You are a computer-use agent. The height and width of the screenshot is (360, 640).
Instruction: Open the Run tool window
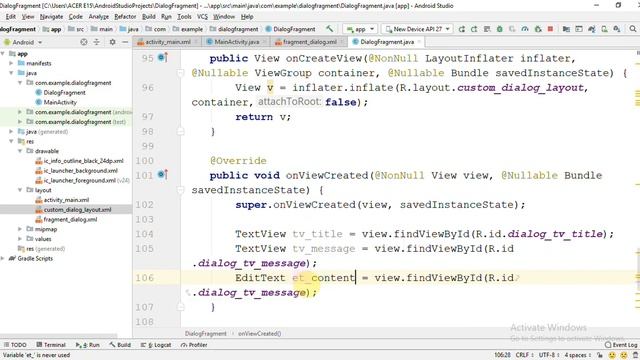pyautogui.click(x=88, y=345)
